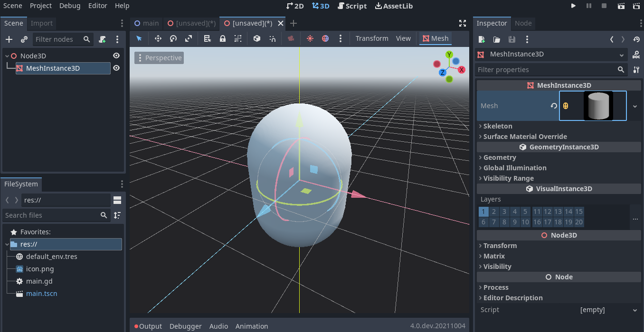Hide MeshInstance3D using its eye toggle
This screenshot has width=644, height=332.
click(x=116, y=68)
